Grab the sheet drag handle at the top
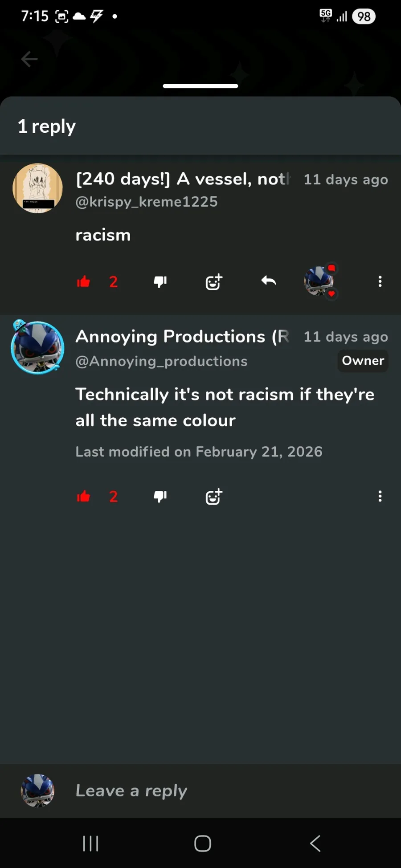This screenshot has width=401, height=868. [x=200, y=86]
